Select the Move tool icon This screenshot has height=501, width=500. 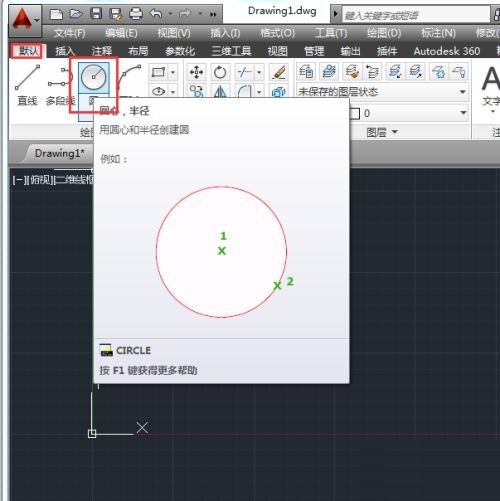196,72
